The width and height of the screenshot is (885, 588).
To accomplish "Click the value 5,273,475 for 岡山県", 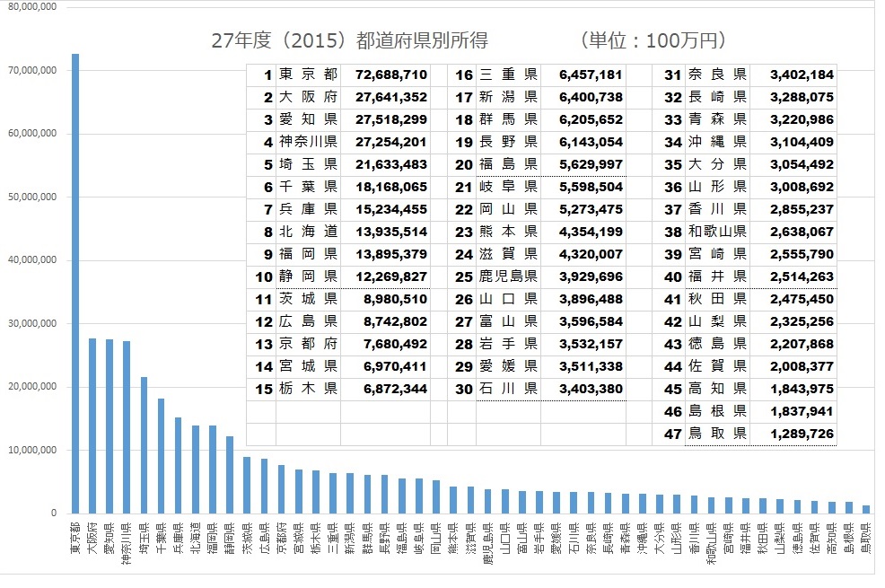I will [591, 209].
